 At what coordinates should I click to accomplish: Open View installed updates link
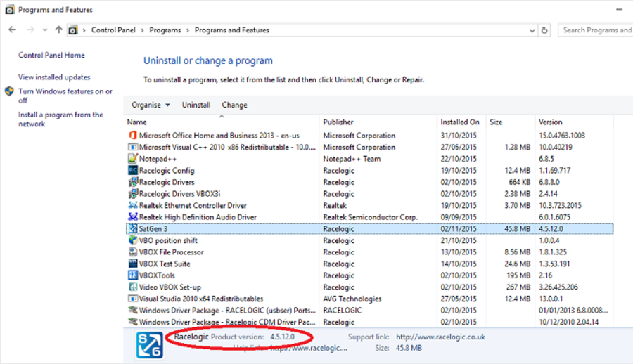[x=54, y=77]
